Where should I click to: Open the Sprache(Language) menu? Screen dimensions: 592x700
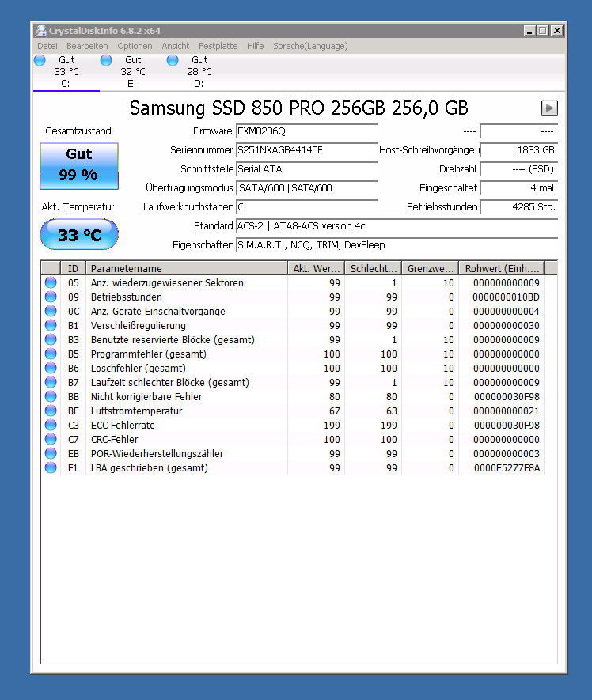pos(310,46)
